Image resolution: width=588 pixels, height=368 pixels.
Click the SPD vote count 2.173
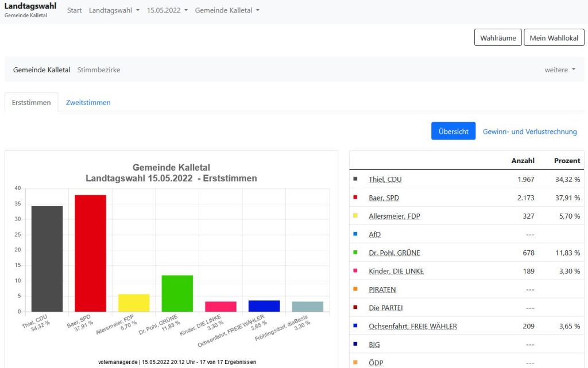(526, 198)
